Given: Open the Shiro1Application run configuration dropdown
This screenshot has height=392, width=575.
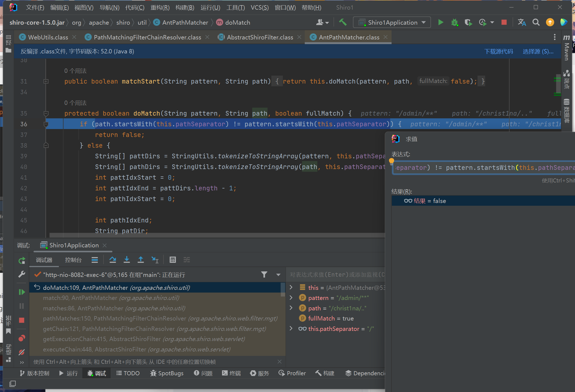Looking at the screenshot, I should [392, 22].
